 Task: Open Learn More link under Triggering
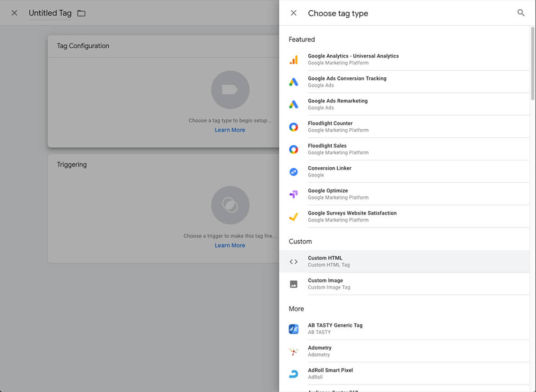(230, 245)
